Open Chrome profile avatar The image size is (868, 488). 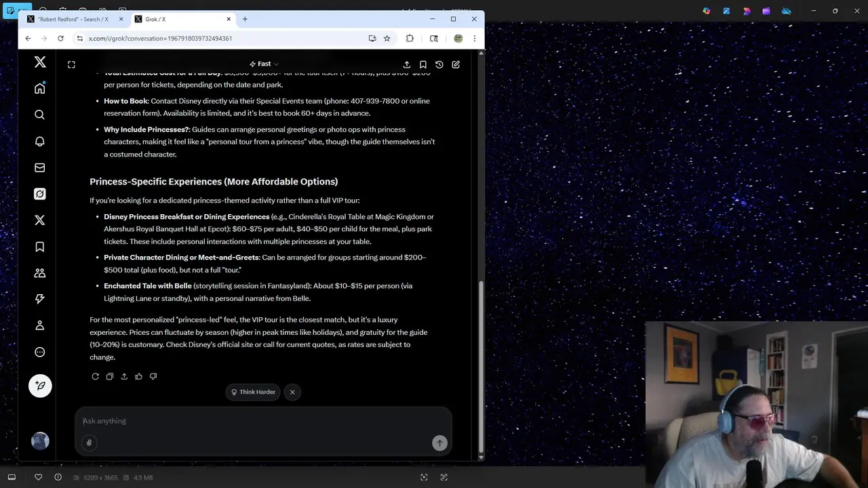pyautogui.click(x=458, y=39)
